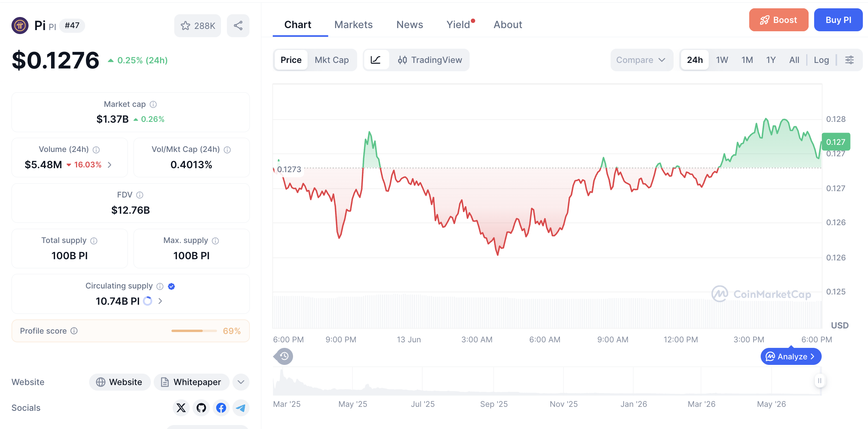Open the Website link
Viewport: 868px width, 429px height.
click(x=120, y=382)
